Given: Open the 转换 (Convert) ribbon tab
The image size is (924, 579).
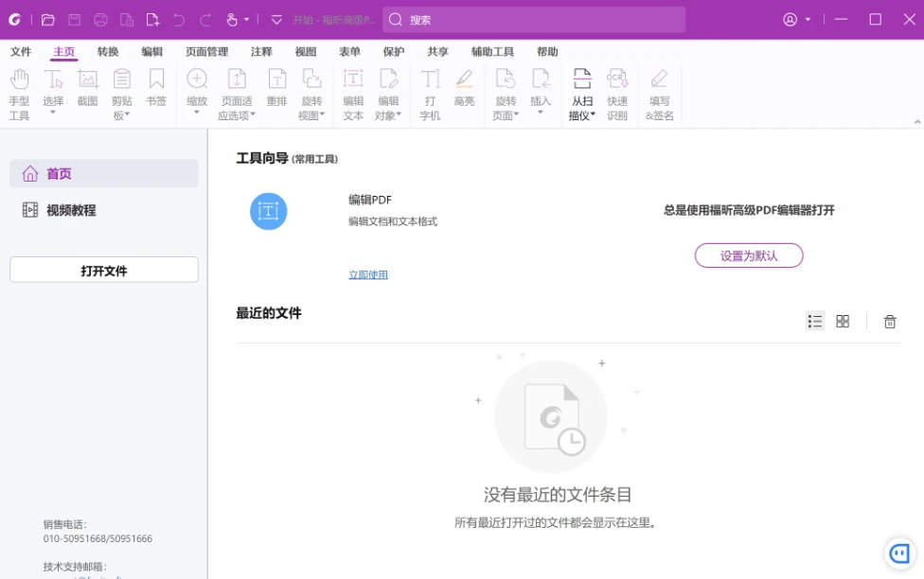Looking at the screenshot, I should [x=108, y=52].
